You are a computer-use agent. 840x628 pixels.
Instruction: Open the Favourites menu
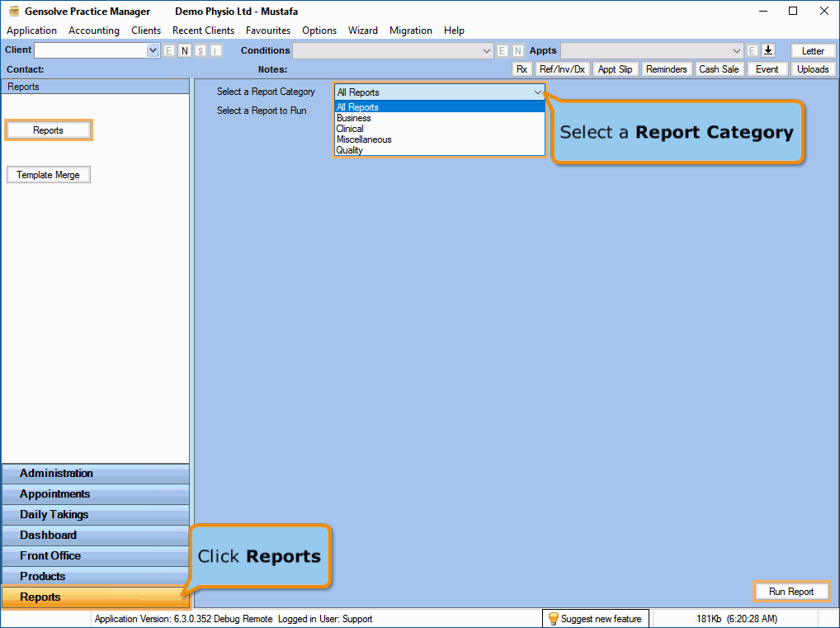pos(268,31)
